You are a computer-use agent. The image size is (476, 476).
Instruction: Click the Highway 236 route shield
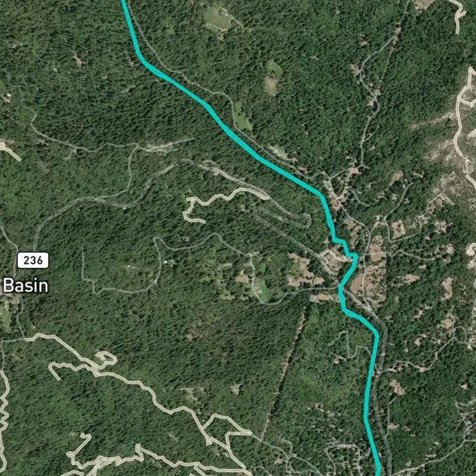click(33, 260)
